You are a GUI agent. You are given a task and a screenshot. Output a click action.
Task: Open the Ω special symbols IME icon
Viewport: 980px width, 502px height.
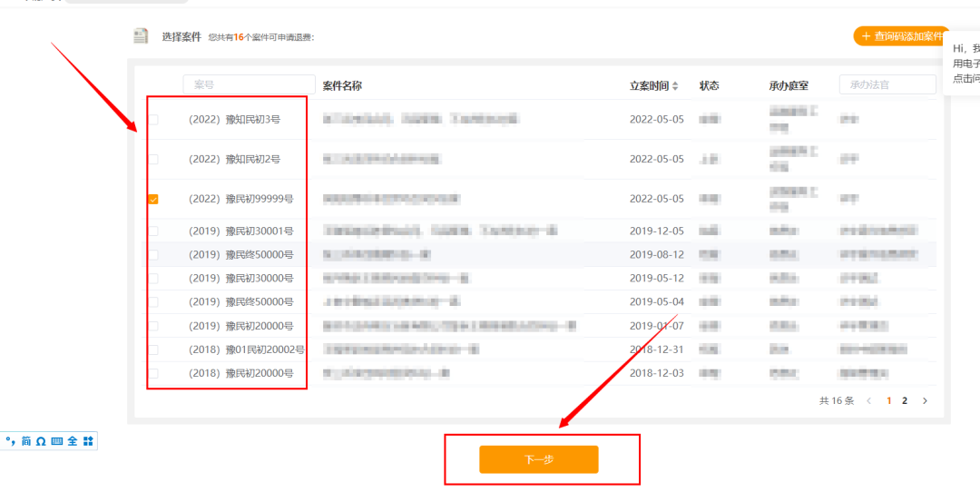(41, 441)
